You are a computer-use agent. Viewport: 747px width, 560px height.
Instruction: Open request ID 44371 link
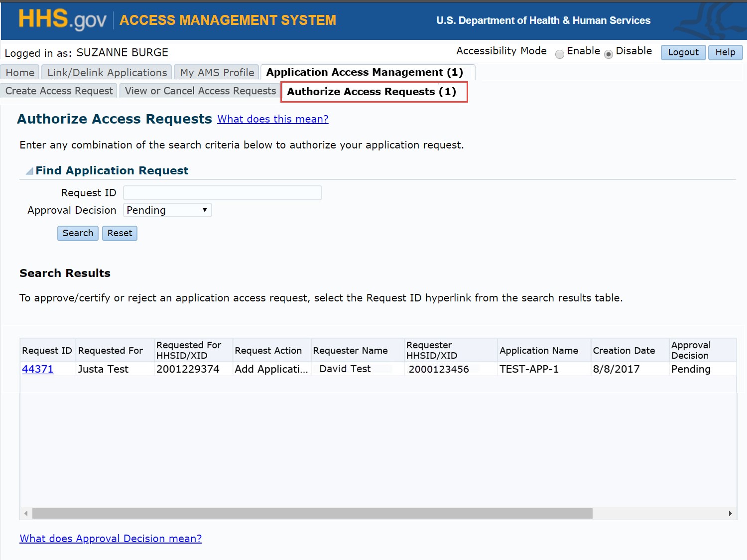(x=37, y=369)
